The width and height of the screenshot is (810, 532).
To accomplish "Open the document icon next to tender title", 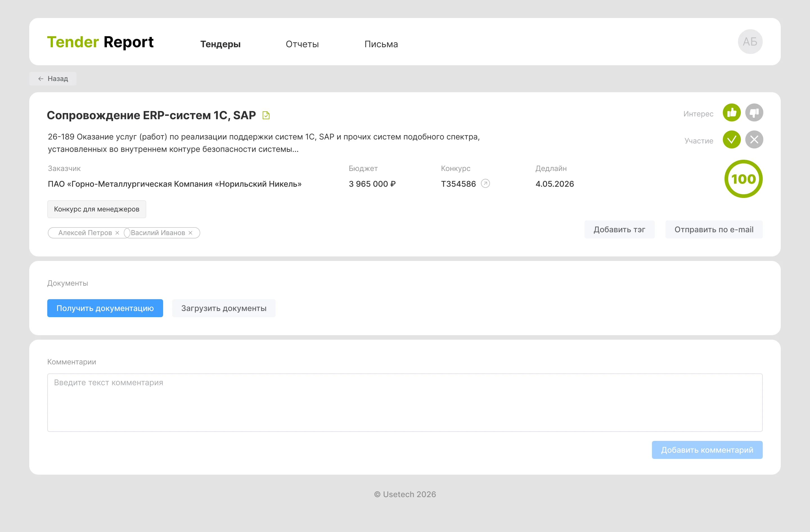I will click(266, 115).
